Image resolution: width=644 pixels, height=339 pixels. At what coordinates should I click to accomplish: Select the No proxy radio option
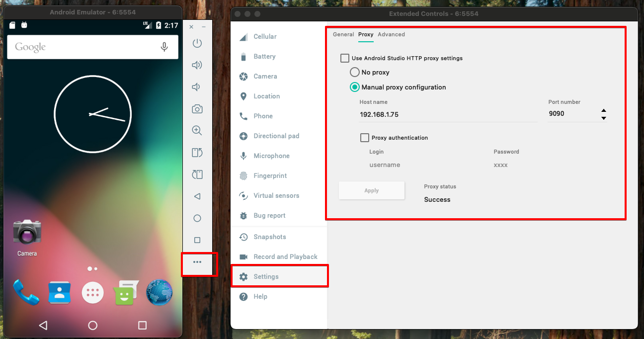coord(355,72)
